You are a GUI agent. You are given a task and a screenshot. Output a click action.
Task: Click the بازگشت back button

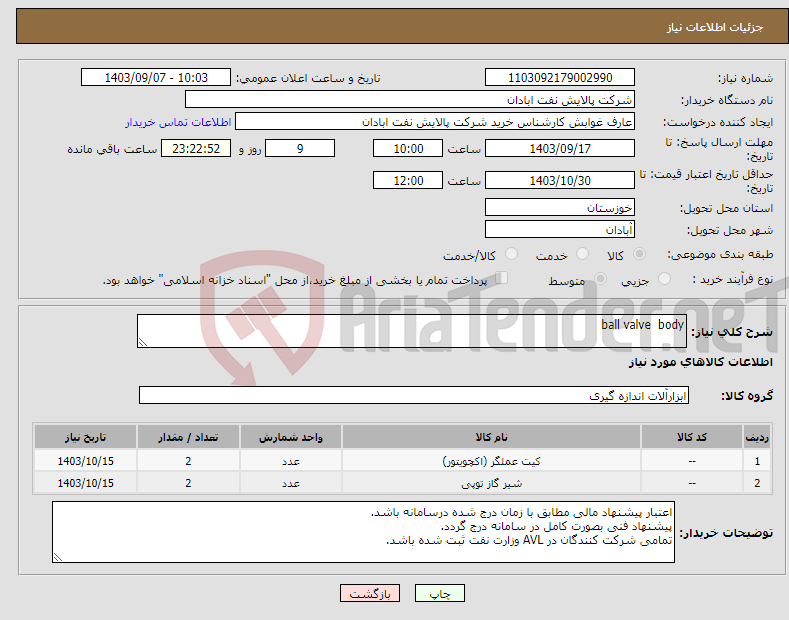coord(370,593)
